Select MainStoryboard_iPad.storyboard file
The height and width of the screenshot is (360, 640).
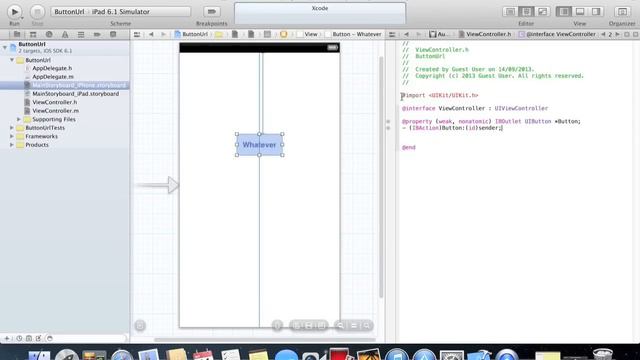pyautogui.click(x=76, y=94)
